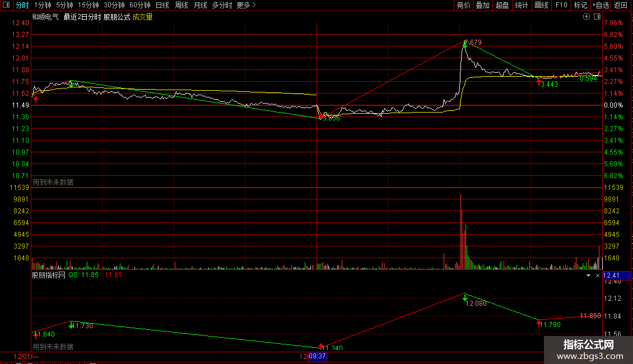The height and width of the screenshot is (364, 633).
Task: Switch to 15分钟 chart
Action: tap(88, 5)
